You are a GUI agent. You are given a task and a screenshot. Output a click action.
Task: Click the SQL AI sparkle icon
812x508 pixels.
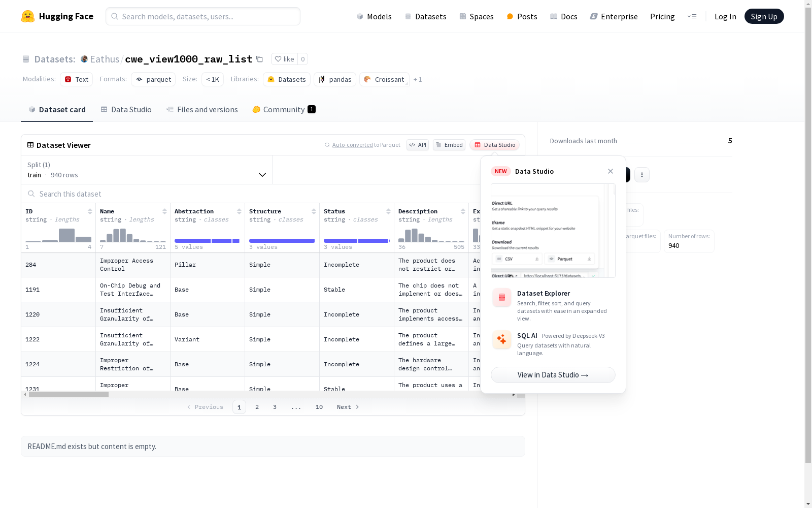point(501,340)
